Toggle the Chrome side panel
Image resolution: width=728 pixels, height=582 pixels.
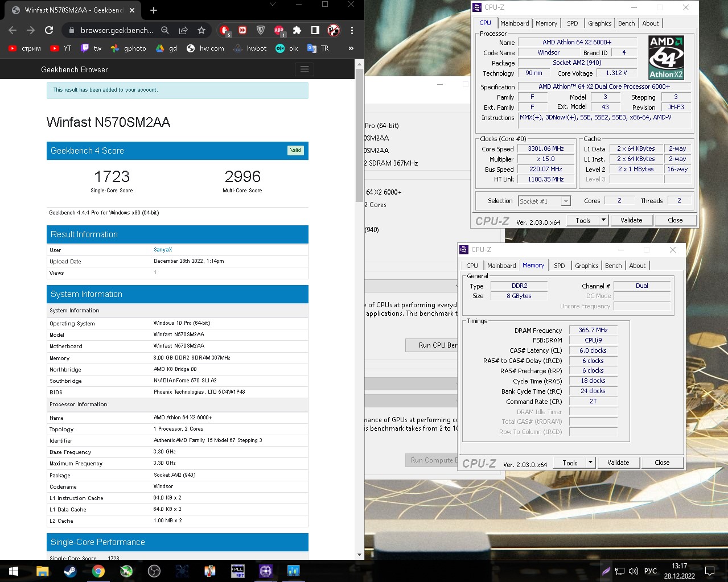(x=315, y=30)
